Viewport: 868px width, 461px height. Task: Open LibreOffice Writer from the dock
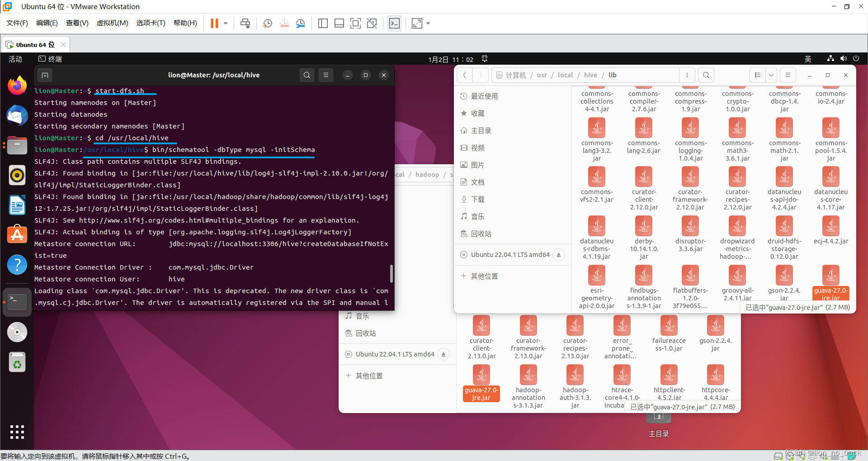[x=17, y=205]
